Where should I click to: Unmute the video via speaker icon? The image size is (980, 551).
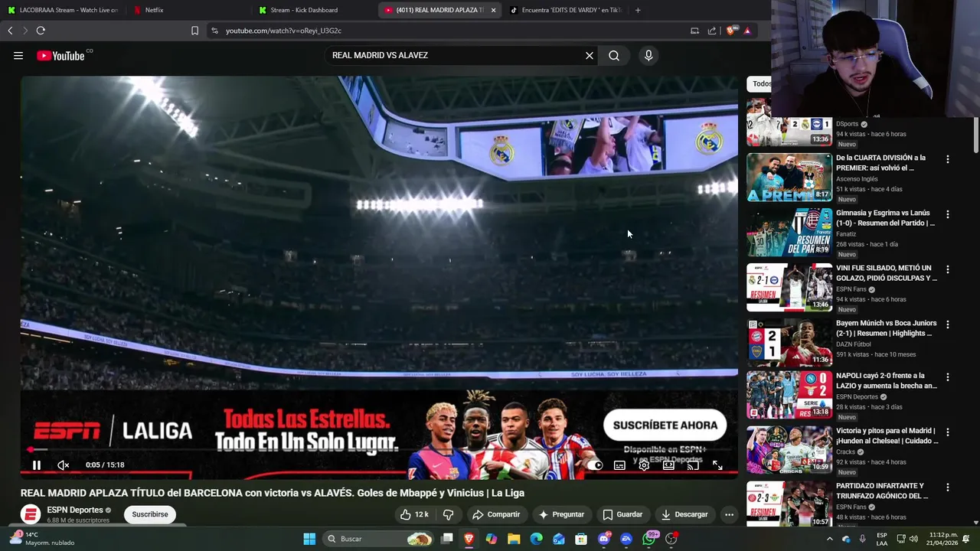pyautogui.click(x=64, y=465)
